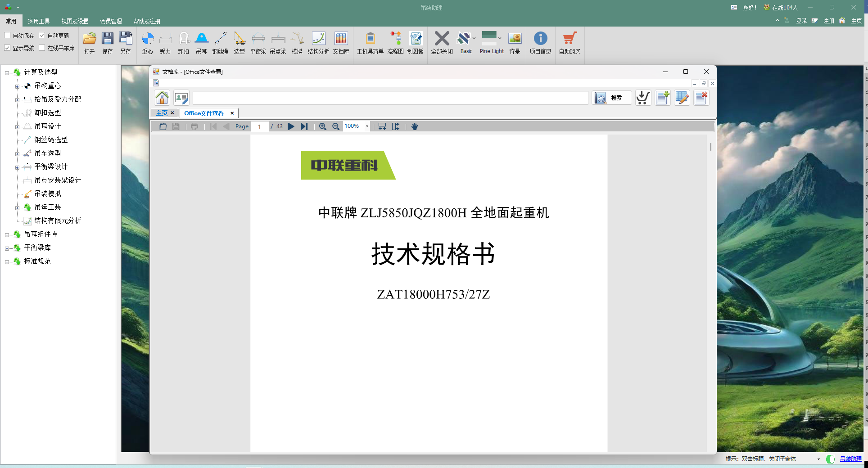Open the 自助购买 self-purchase cart
Viewport: 868px width, 468px height.
570,43
